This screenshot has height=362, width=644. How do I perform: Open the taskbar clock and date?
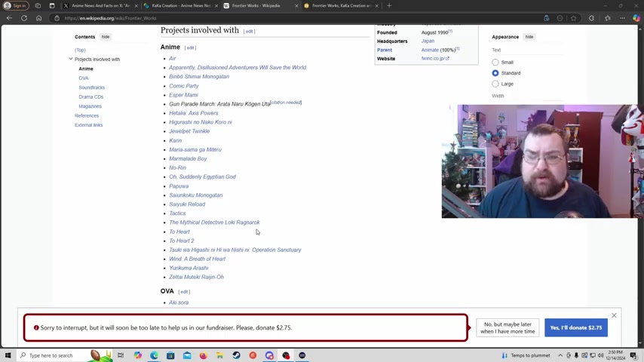coord(615,355)
